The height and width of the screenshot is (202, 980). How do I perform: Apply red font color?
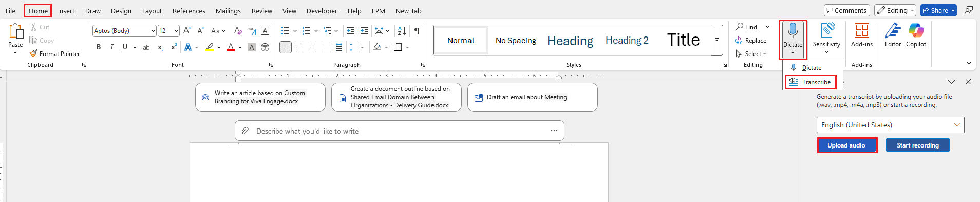[x=231, y=47]
